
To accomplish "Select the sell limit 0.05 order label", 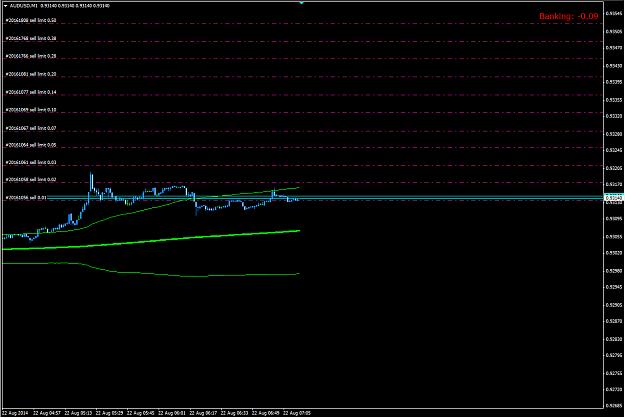I will click(x=31, y=145).
